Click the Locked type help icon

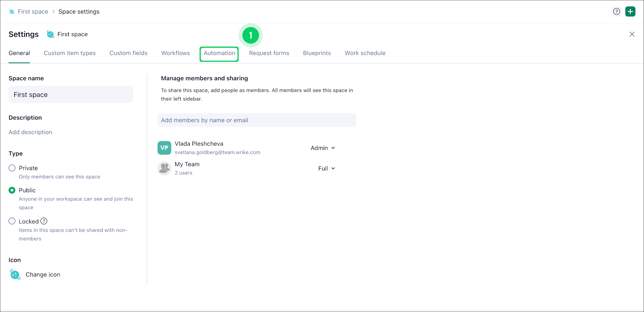point(44,221)
